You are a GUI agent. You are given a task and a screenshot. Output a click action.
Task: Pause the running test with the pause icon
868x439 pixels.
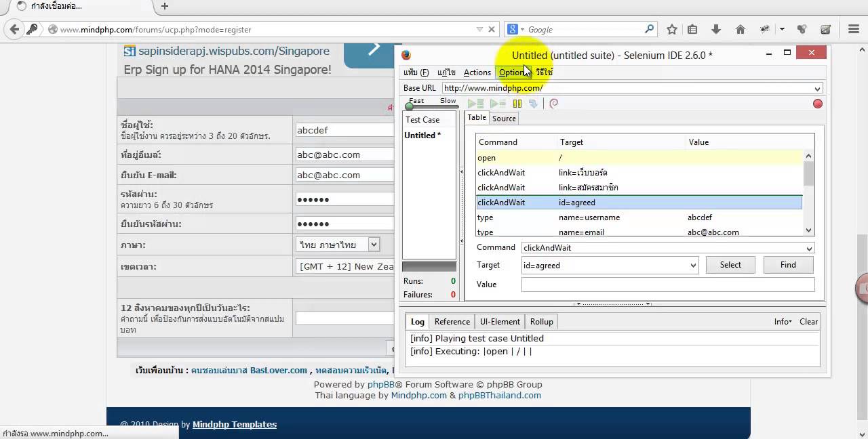517,104
